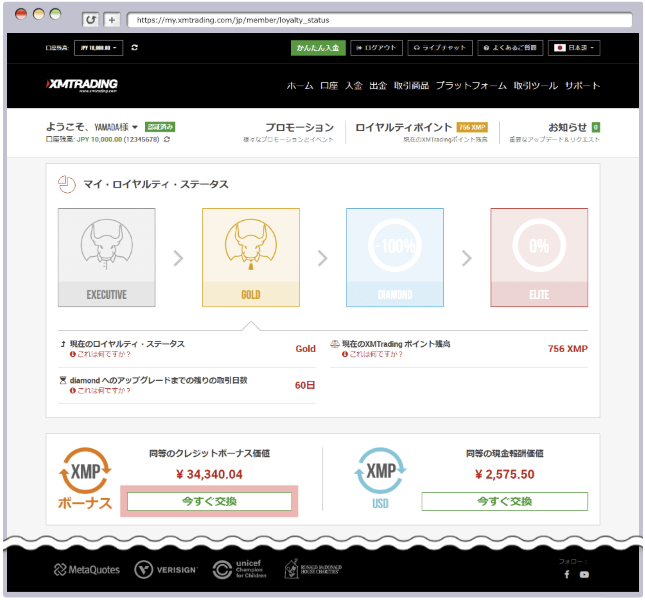
Task: Click the arrow between Diamond and Elite
Action: point(467,258)
